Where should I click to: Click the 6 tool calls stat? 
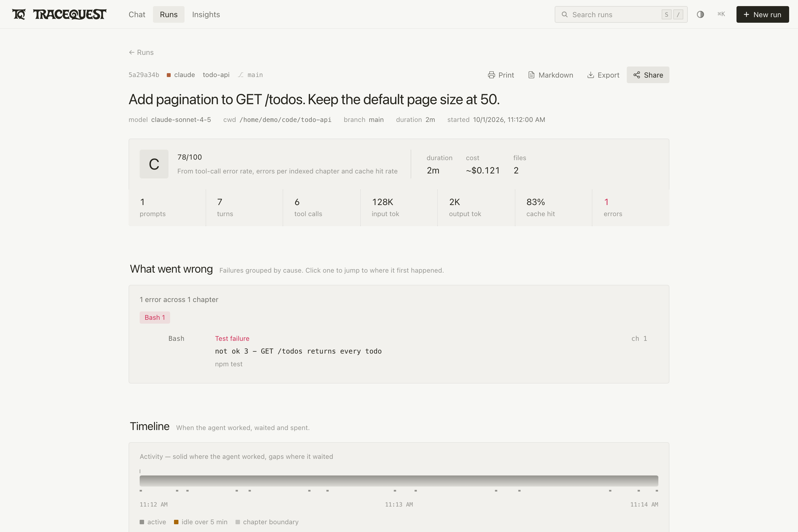point(322,208)
